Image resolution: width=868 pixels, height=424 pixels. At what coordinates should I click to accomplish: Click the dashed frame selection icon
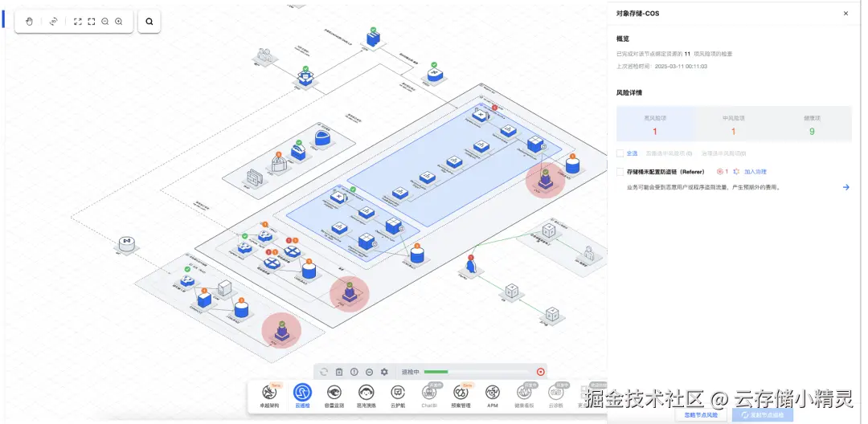pyautogui.click(x=92, y=22)
